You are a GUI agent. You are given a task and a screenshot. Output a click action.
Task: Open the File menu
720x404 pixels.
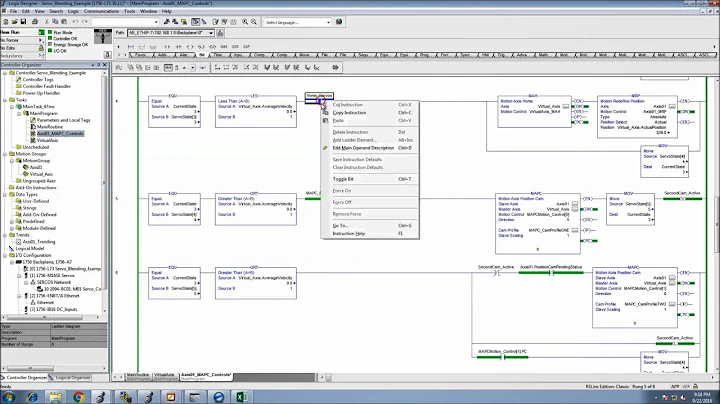tap(13, 11)
